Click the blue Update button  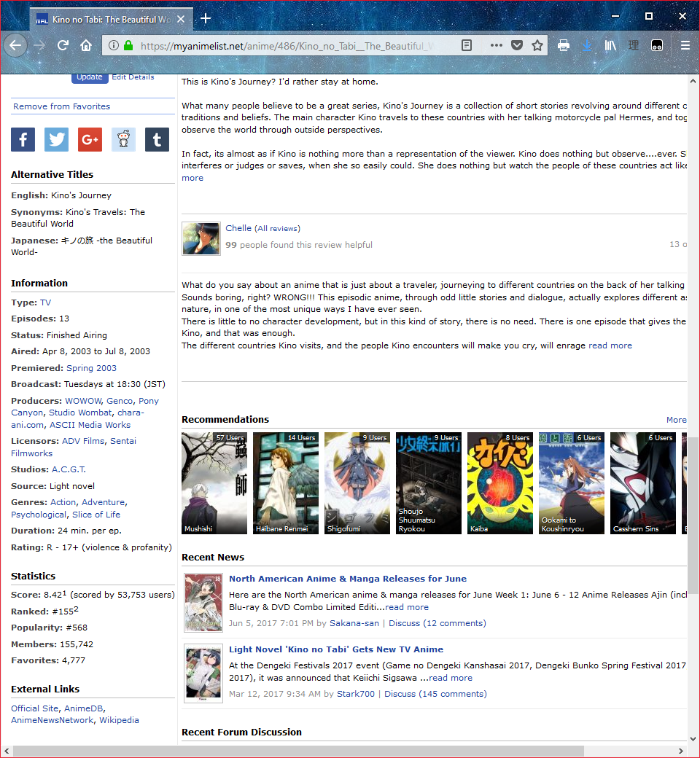click(x=90, y=77)
